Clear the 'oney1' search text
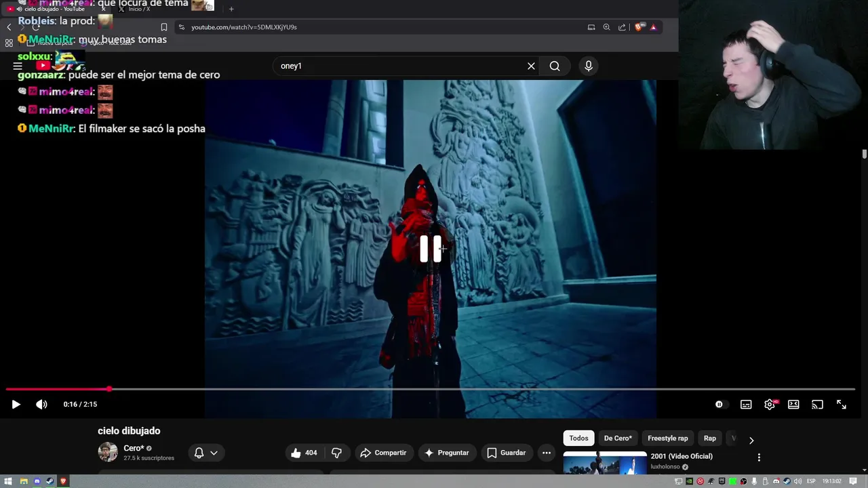The height and width of the screenshot is (488, 868). tap(531, 66)
